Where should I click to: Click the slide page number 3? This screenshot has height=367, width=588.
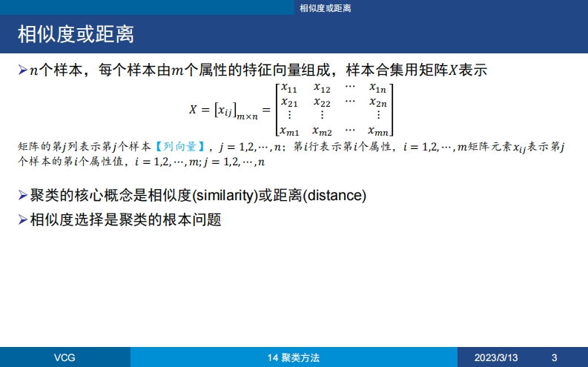click(x=554, y=357)
